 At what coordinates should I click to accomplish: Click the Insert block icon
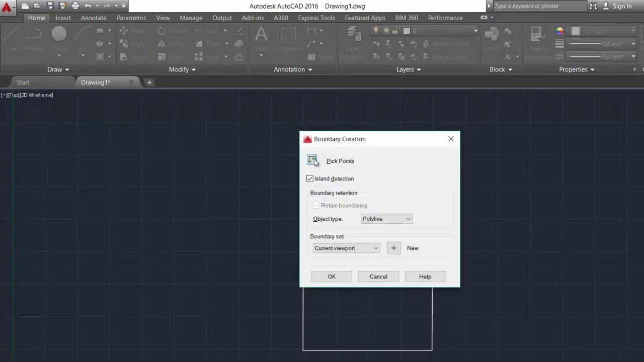coord(491,39)
